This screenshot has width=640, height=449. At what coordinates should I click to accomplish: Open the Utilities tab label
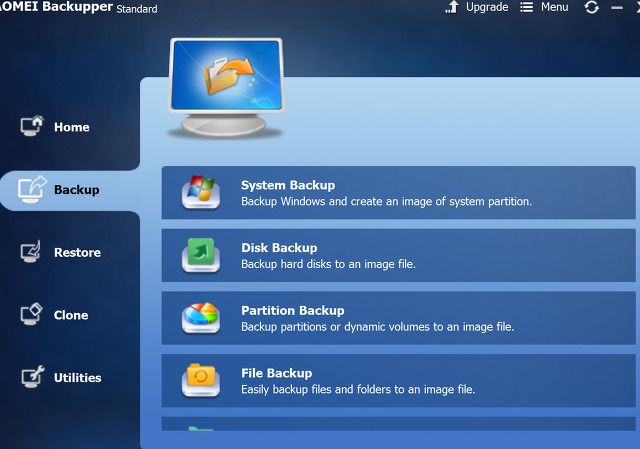[78, 378]
